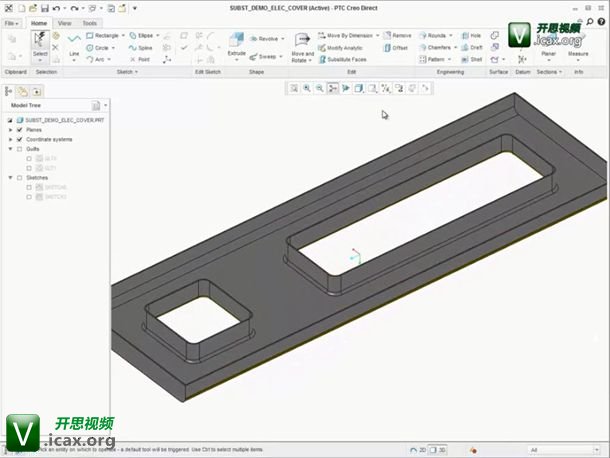Screen dimensions: 610x458
Task: Select the Point sketch tool
Action: tap(140, 60)
